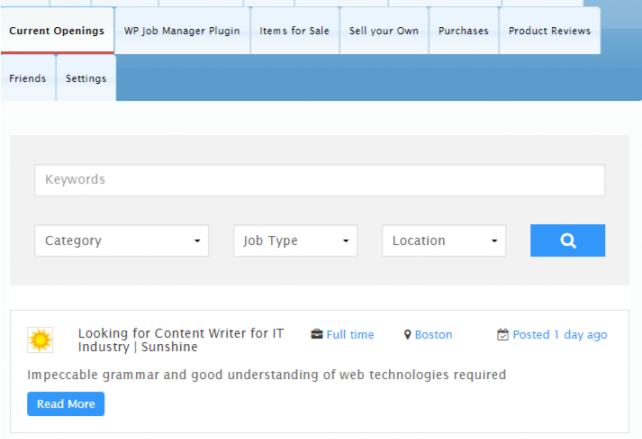Click the location pin icon beside Boston
The height and width of the screenshot is (439, 642).
click(x=408, y=335)
